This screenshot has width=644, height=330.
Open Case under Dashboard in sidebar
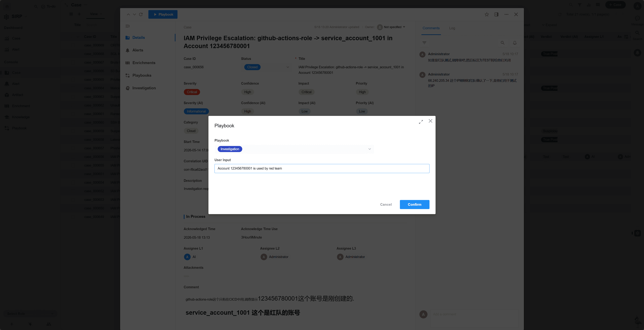pos(16,39)
